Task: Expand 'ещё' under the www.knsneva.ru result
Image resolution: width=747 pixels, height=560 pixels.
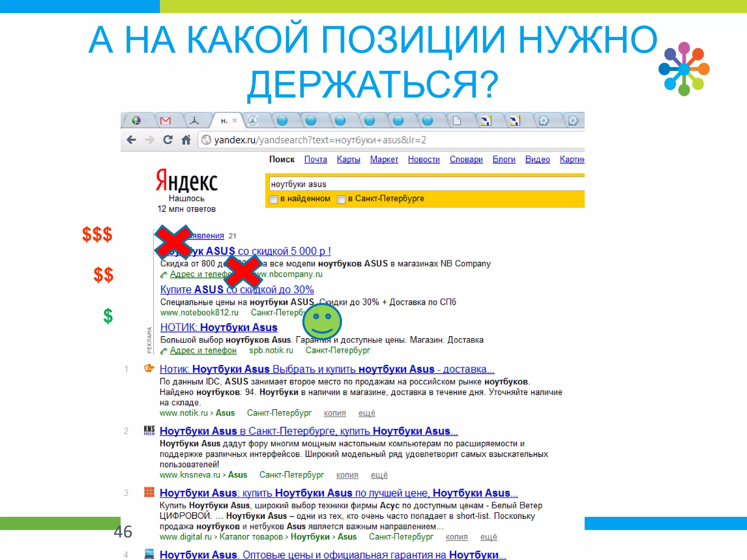Action: (379, 475)
